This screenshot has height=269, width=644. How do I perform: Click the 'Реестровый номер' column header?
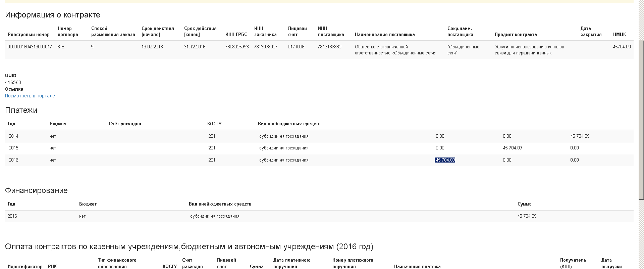point(29,35)
